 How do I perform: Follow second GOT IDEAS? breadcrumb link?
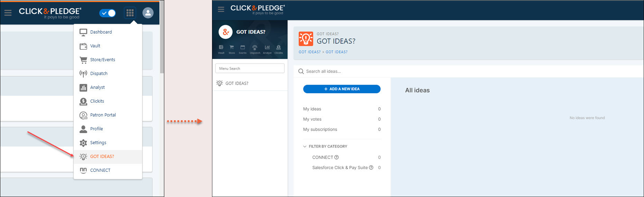337,52
